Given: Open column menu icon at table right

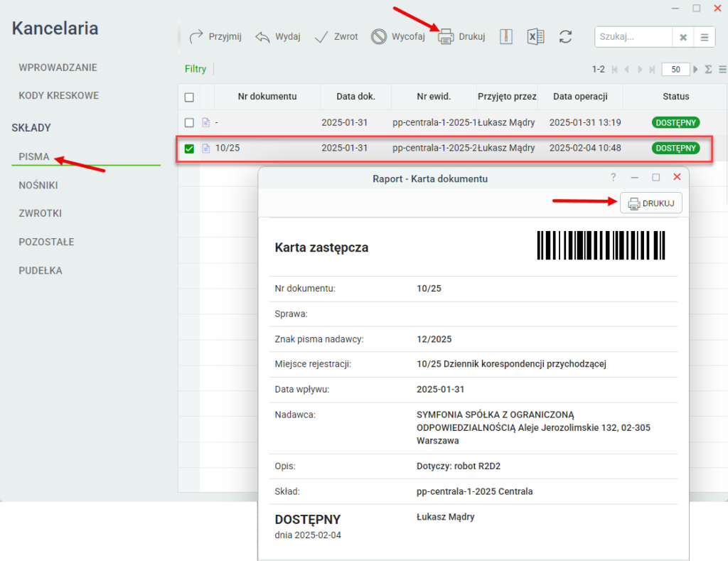Looking at the screenshot, I should click(722, 69).
